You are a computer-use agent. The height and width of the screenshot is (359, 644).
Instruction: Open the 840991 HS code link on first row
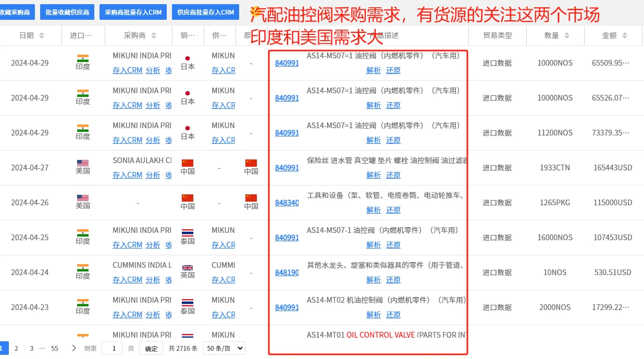coord(287,63)
